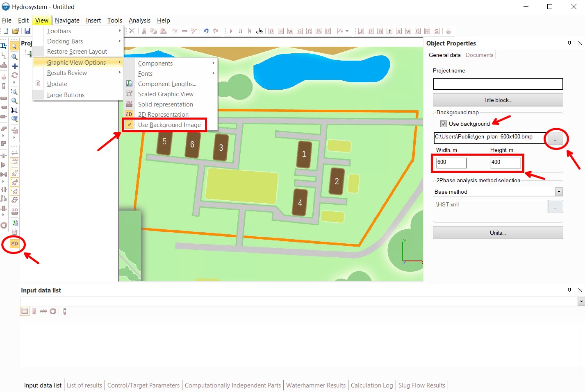
Task: Pin the Object Properties panel
Action: click(x=569, y=43)
